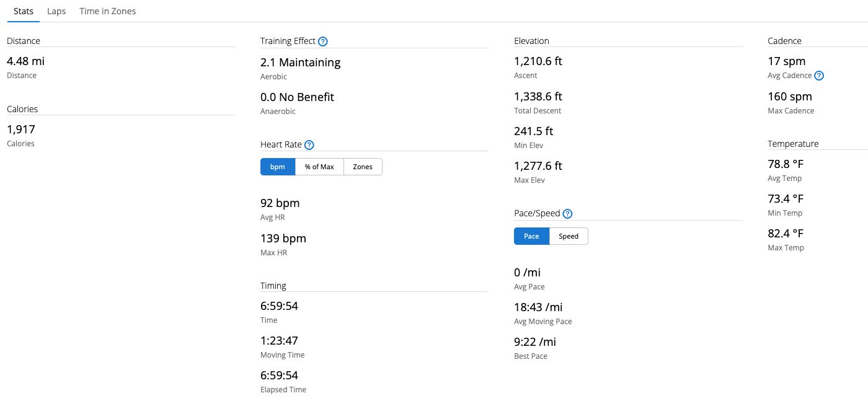Go to the Time in Zones tab

tap(108, 11)
